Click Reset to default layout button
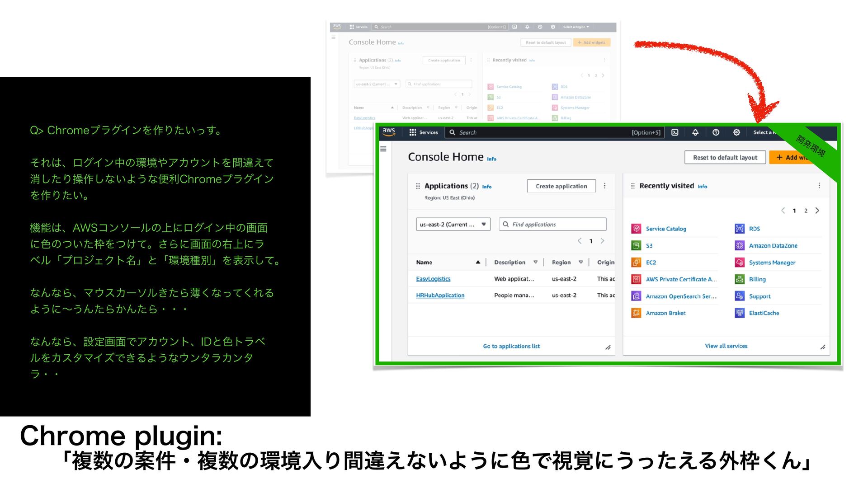Viewport: 868px width, 488px height. click(x=725, y=157)
